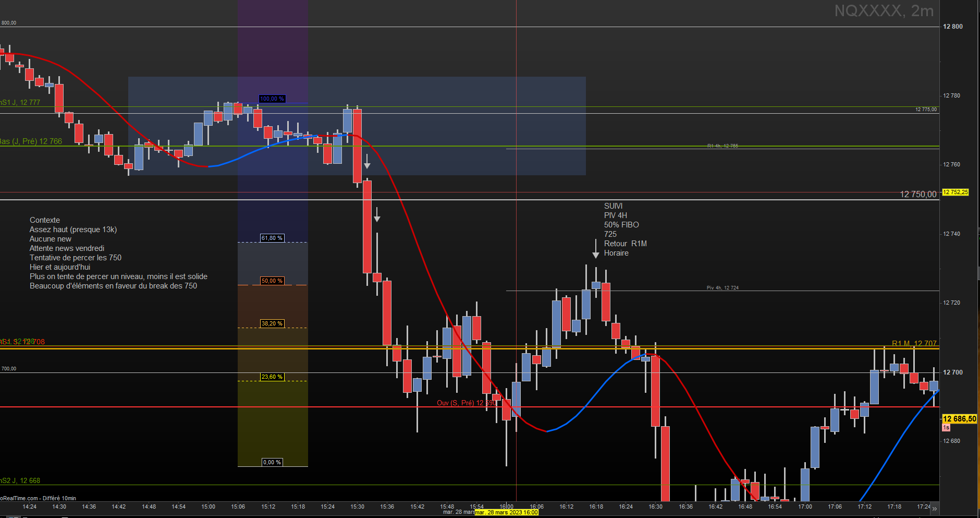Click the current price label 12 686,50
Viewport: 980px width, 518px height.
click(959, 419)
